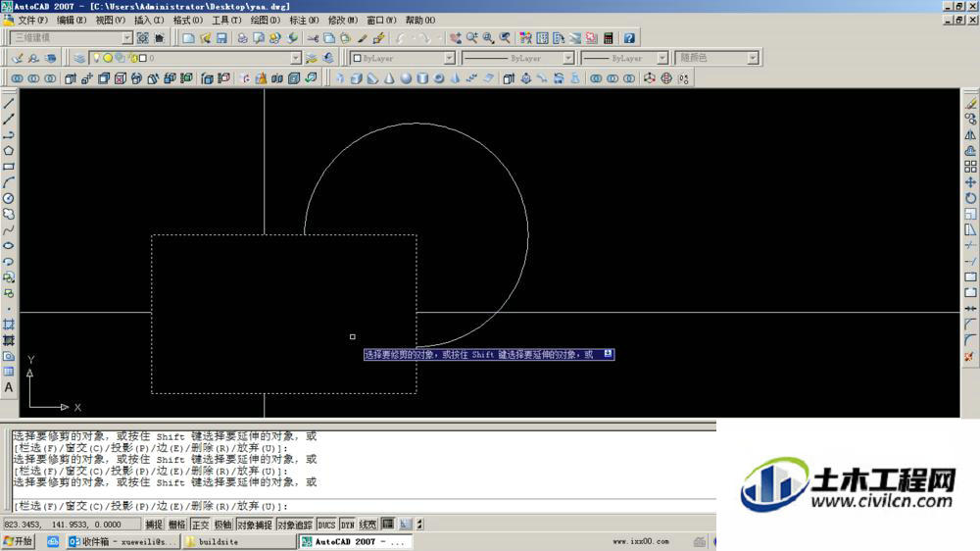
Task: Click the command line input field
Action: click(x=364, y=506)
